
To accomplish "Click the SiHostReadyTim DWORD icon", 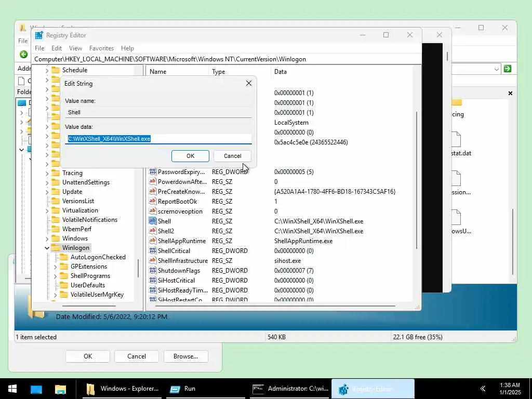I will 153,290.
